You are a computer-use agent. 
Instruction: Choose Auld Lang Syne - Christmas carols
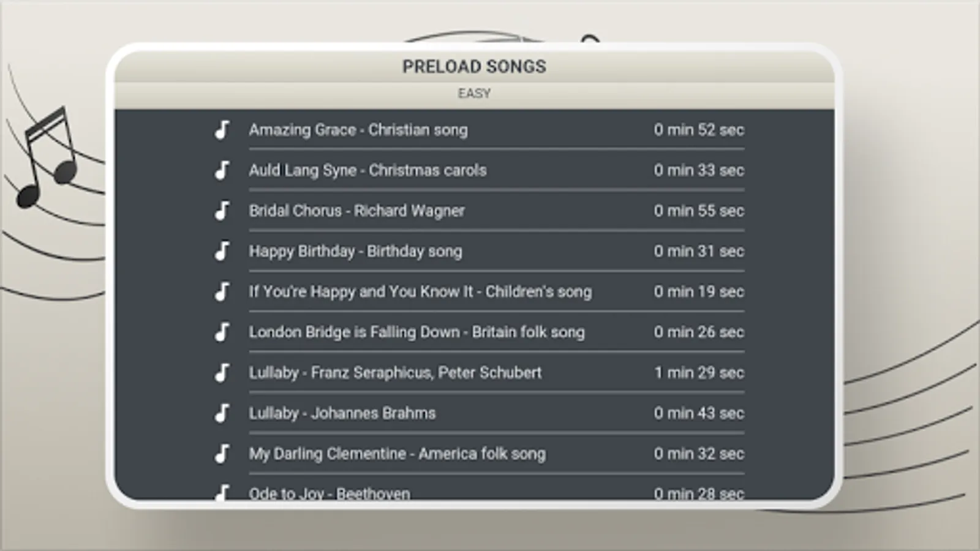click(x=367, y=170)
